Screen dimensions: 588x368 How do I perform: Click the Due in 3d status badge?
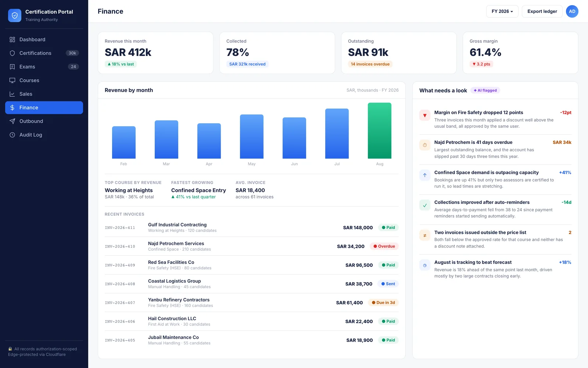tap(383, 302)
